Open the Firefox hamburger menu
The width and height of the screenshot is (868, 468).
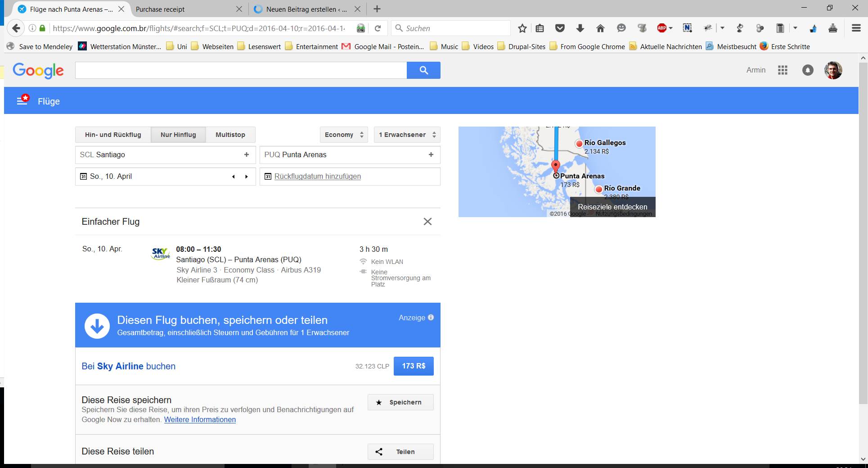click(x=856, y=28)
